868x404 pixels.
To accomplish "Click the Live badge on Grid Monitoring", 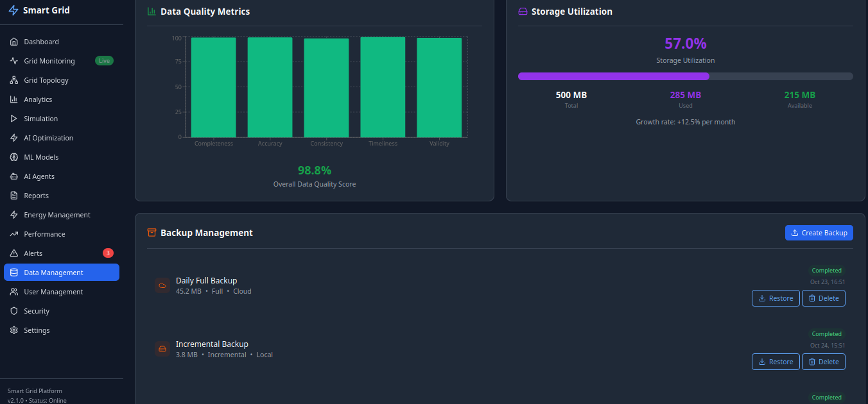I will [x=104, y=61].
